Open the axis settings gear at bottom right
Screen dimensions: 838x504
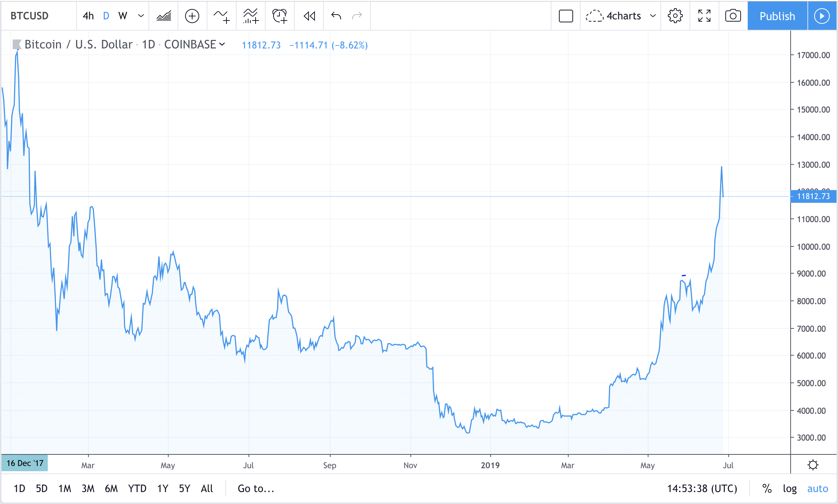(x=813, y=465)
